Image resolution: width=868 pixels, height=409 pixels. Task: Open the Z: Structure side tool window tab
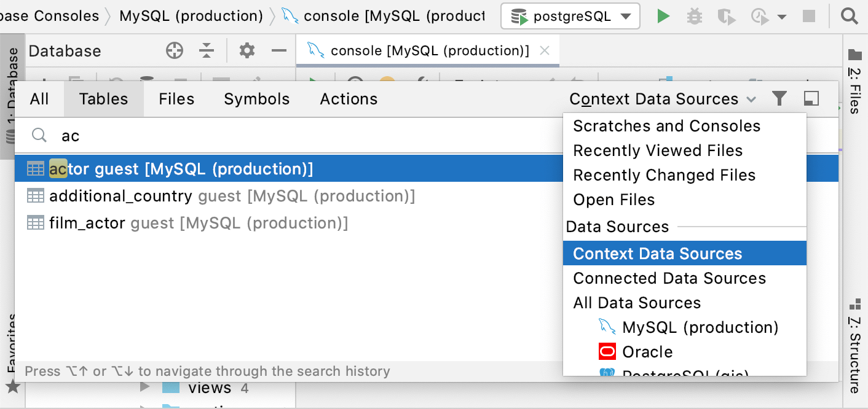(854, 346)
